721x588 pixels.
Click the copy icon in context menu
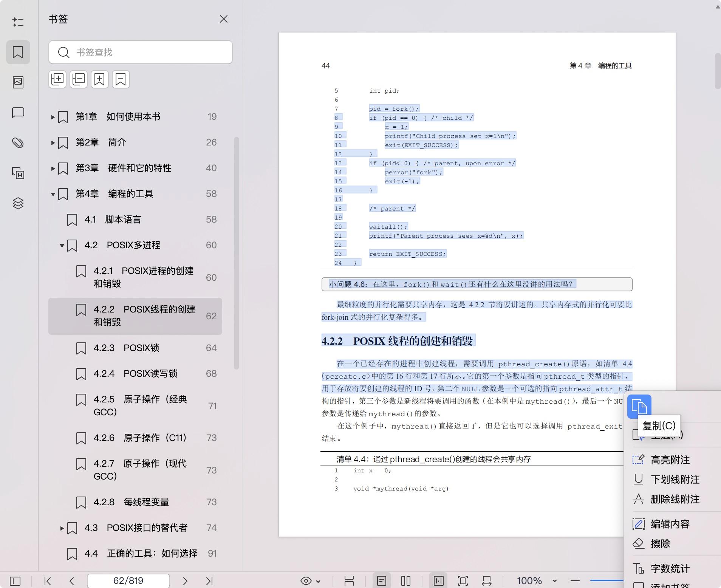(x=639, y=407)
